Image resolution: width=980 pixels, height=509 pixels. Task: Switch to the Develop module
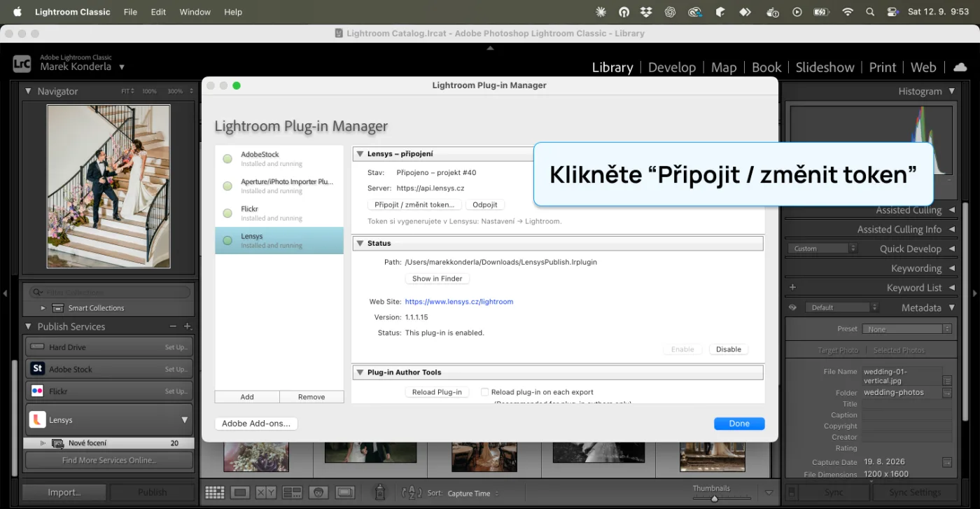(672, 67)
